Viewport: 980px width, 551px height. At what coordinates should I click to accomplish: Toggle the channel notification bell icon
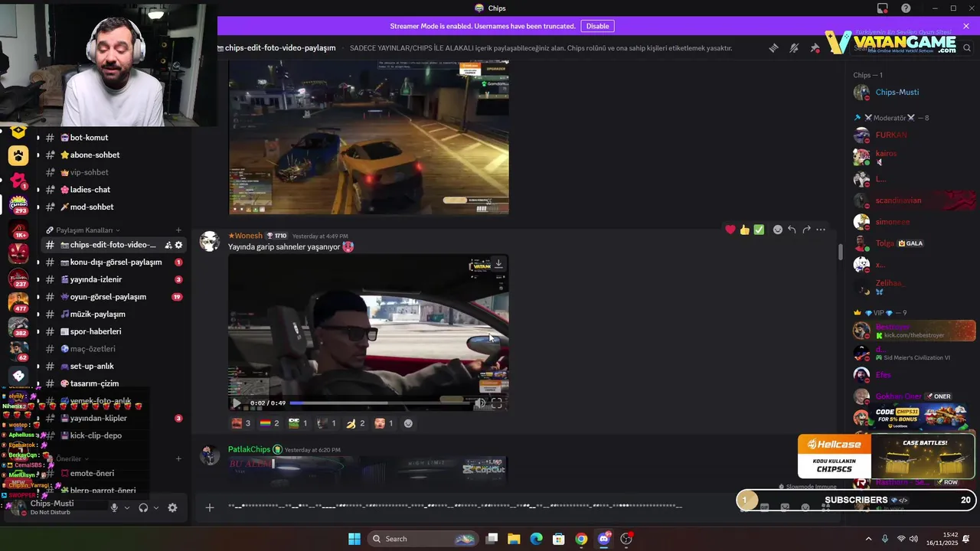pyautogui.click(x=794, y=47)
